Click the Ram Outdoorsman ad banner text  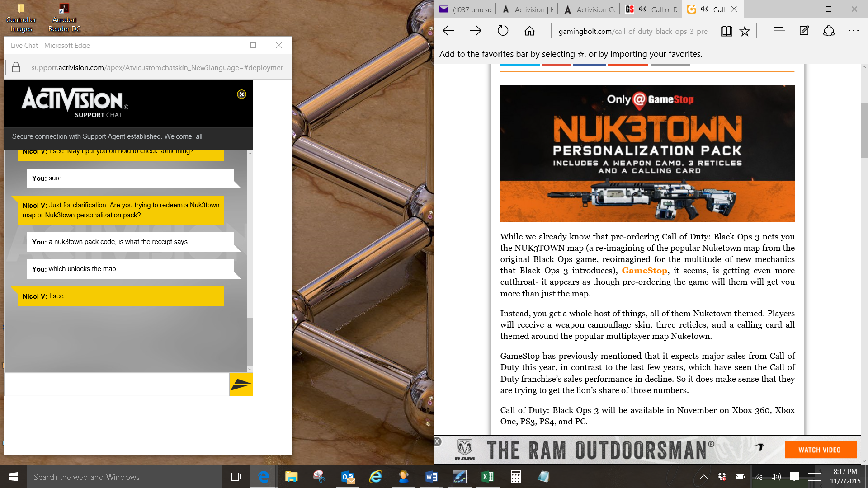(600, 450)
